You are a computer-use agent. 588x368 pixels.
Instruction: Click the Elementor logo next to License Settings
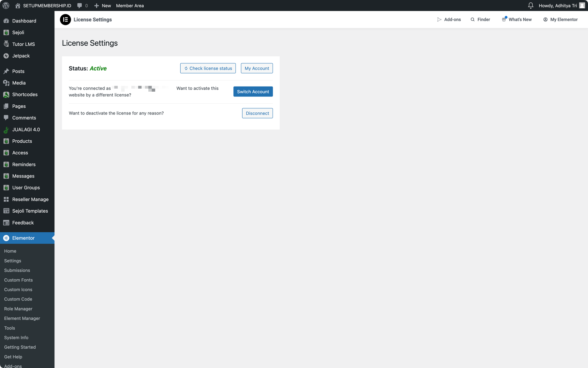(x=65, y=19)
